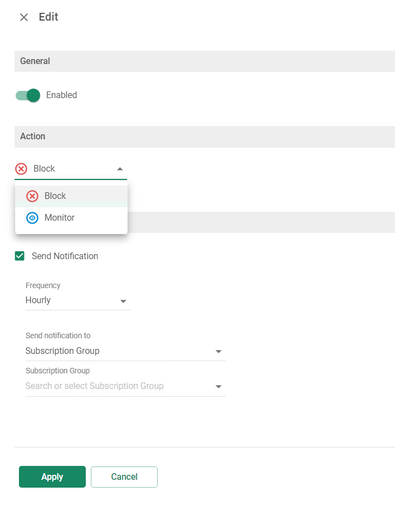This screenshot has height=530, width=400.
Task: Collapse the Action dropdown arrow
Action: (120, 169)
